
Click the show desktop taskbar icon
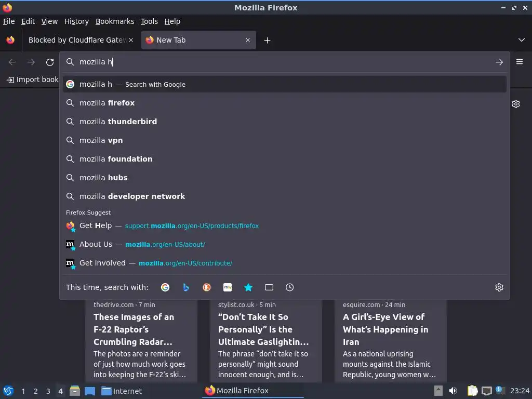pos(90,391)
